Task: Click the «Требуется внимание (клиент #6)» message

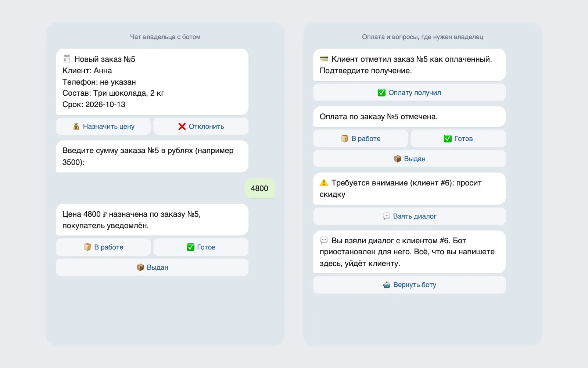Action: click(409, 188)
